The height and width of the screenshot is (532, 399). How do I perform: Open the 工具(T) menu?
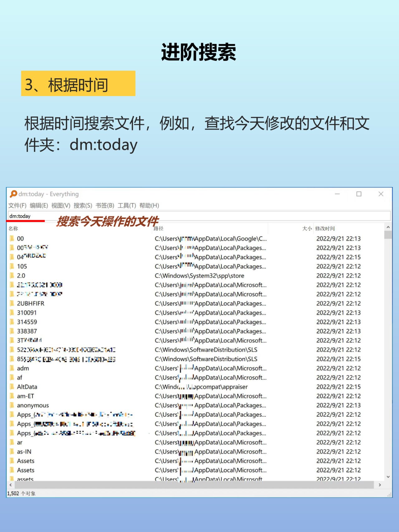(127, 206)
